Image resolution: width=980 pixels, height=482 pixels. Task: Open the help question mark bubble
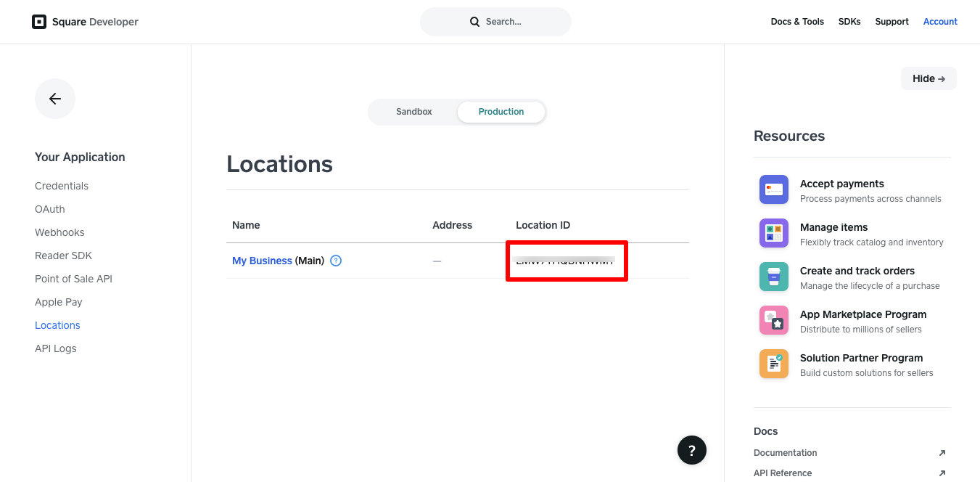tap(692, 450)
